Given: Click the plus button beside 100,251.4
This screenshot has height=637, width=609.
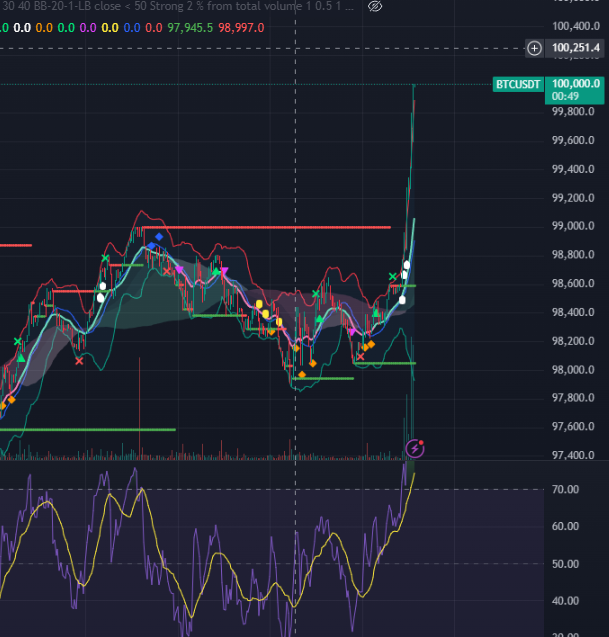Looking at the screenshot, I should (x=534, y=48).
